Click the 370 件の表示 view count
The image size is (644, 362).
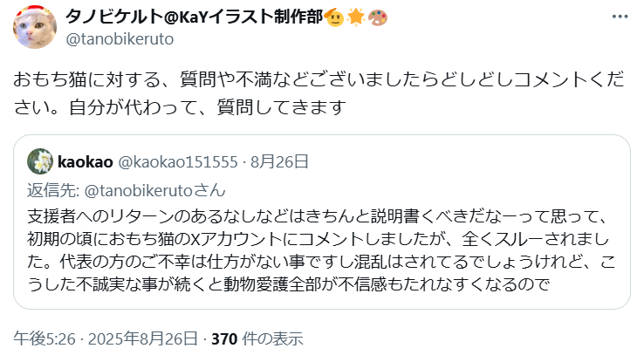pyautogui.click(x=257, y=338)
